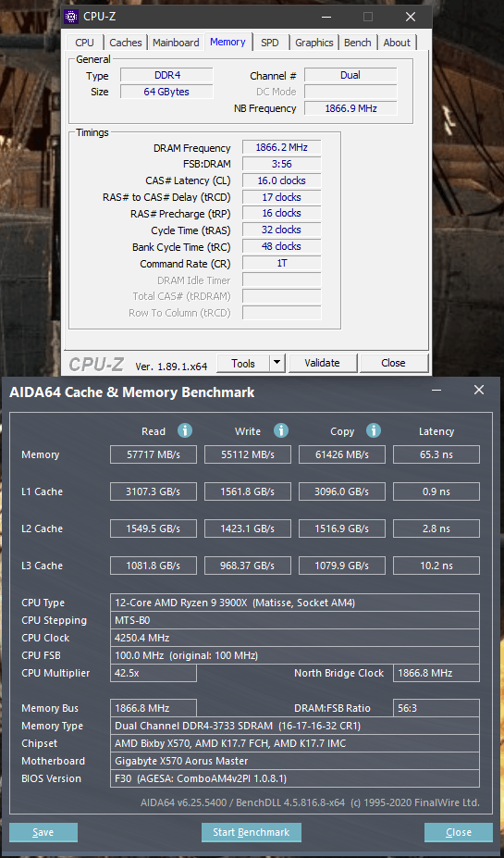Click the Tools button in CPU-Z
The width and height of the screenshot is (504, 858).
[243, 363]
